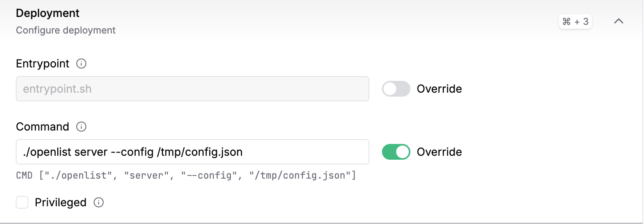Click the entrypoint.sh Entrypoint field
Screen dimensions: 644x224
pyautogui.click(x=192, y=89)
